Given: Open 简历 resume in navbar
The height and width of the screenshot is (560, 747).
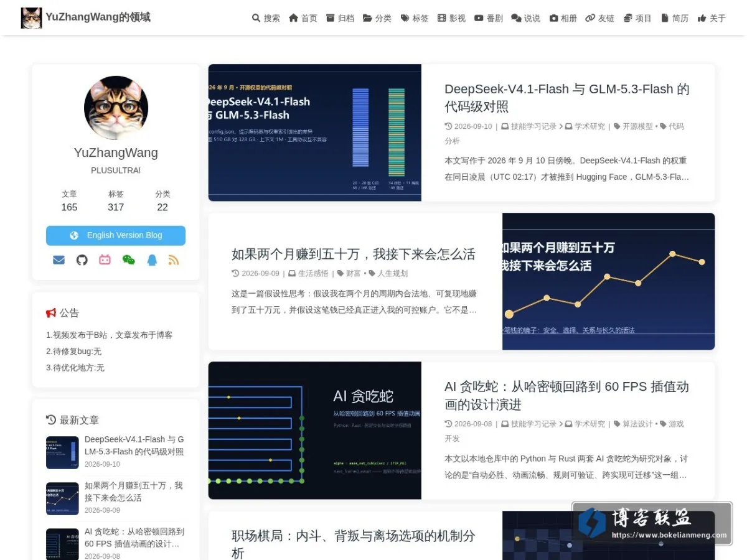Looking at the screenshot, I should pyautogui.click(x=675, y=18).
